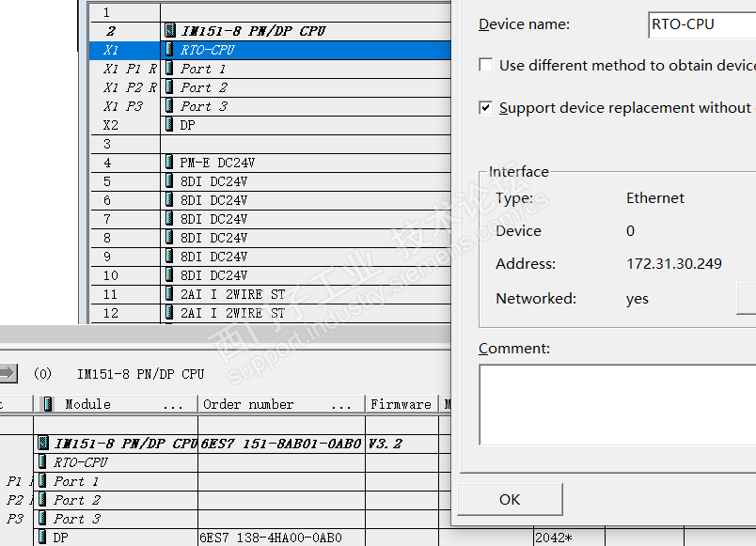This screenshot has height=546, width=756.
Task: Click the (0) IM151-8 PN/DP CPU station label
Action: pos(119,374)
